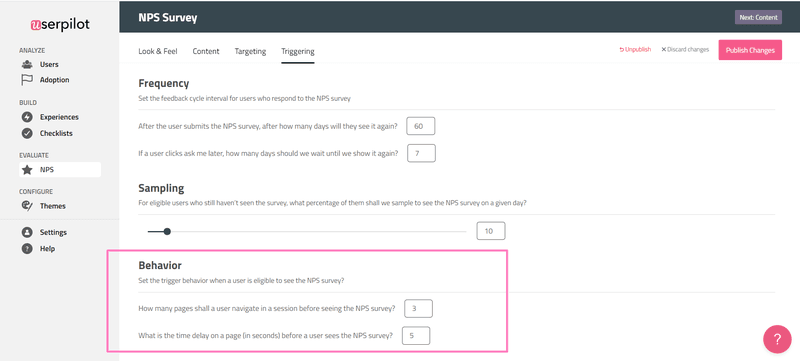This screenshot has width=800, height=361.
Task: Open the Content tab
Action: click(x=206, y=51)
